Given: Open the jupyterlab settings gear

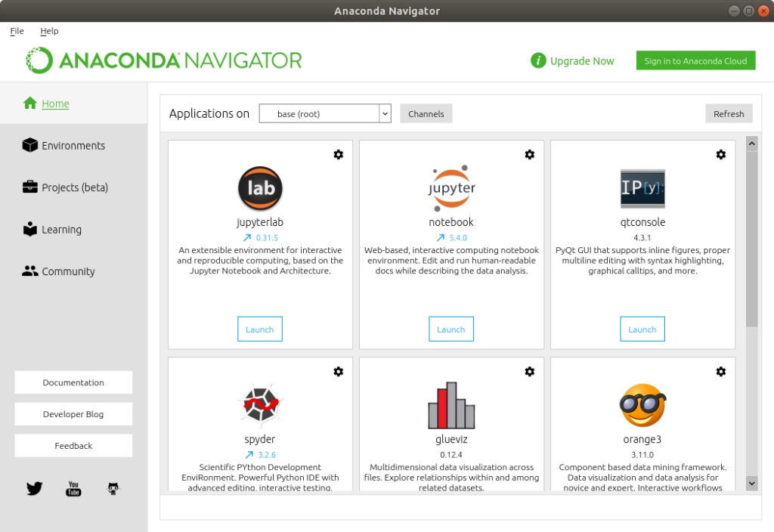Looking at the screenshot, I should click(338, 154).
